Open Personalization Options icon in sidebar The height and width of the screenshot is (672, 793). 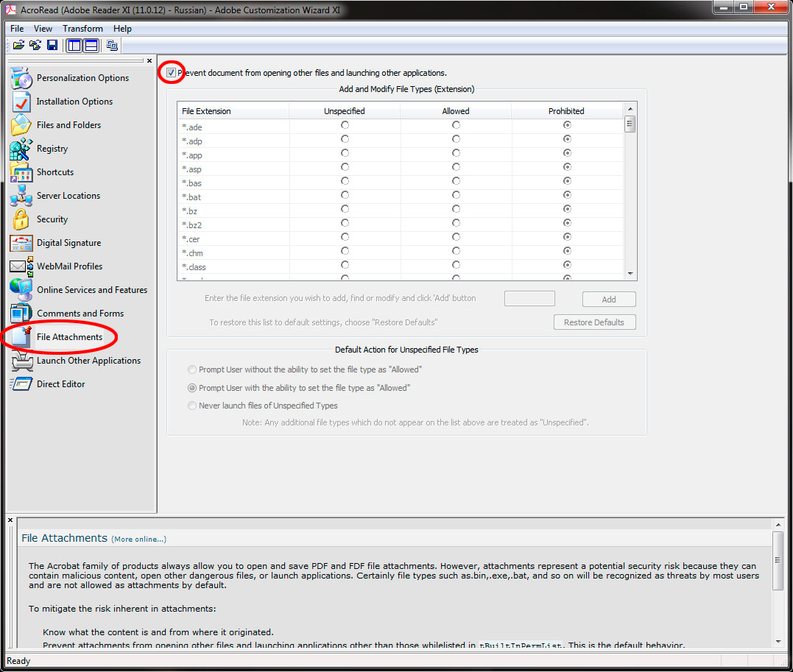21,78
